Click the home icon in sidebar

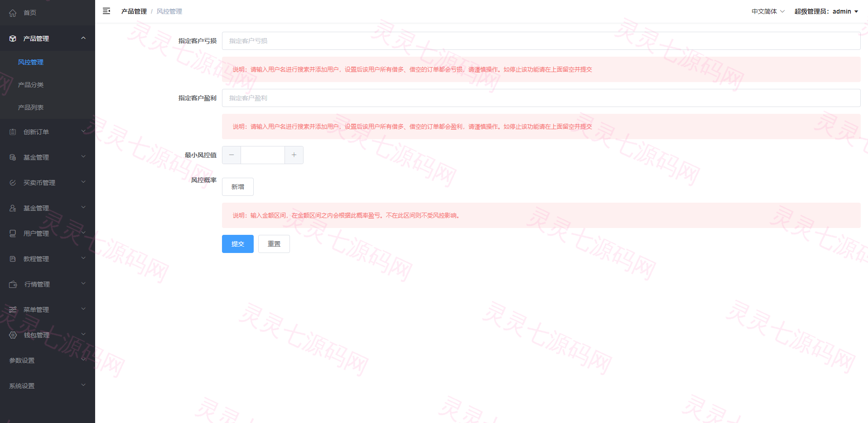click(13, 13)
